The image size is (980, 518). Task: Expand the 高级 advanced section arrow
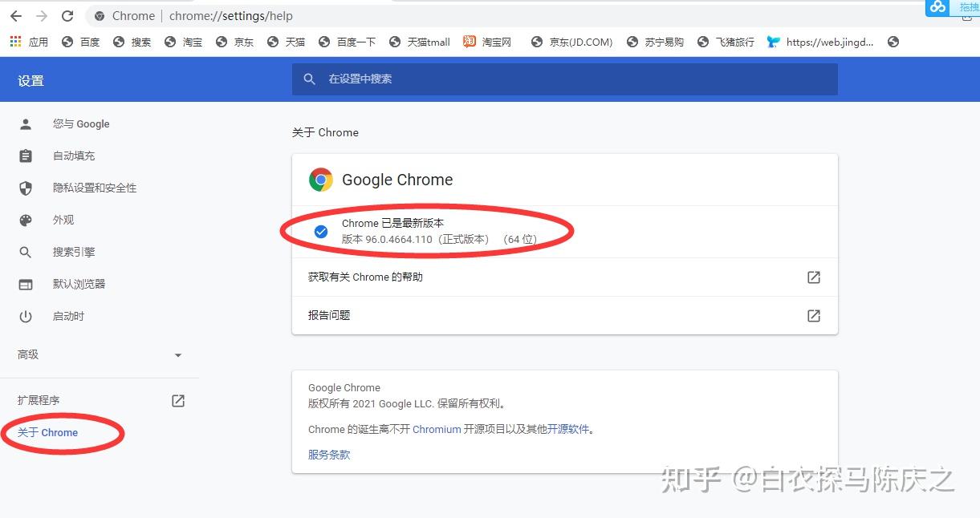[178, 355]
